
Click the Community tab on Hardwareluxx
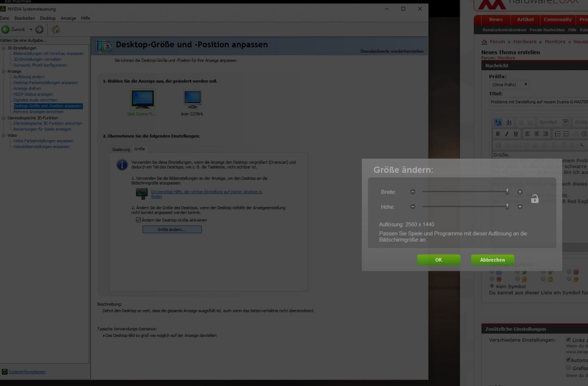(x=557, y=20)
